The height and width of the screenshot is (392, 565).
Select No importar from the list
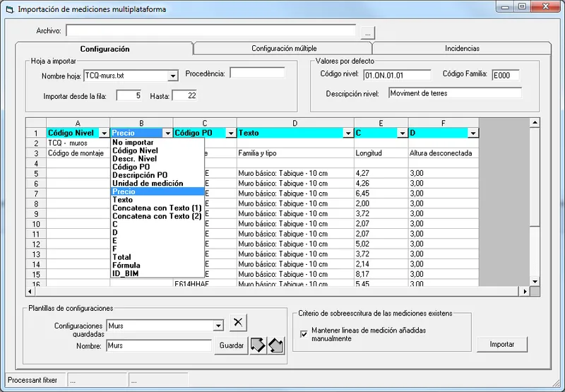point(157,142)
